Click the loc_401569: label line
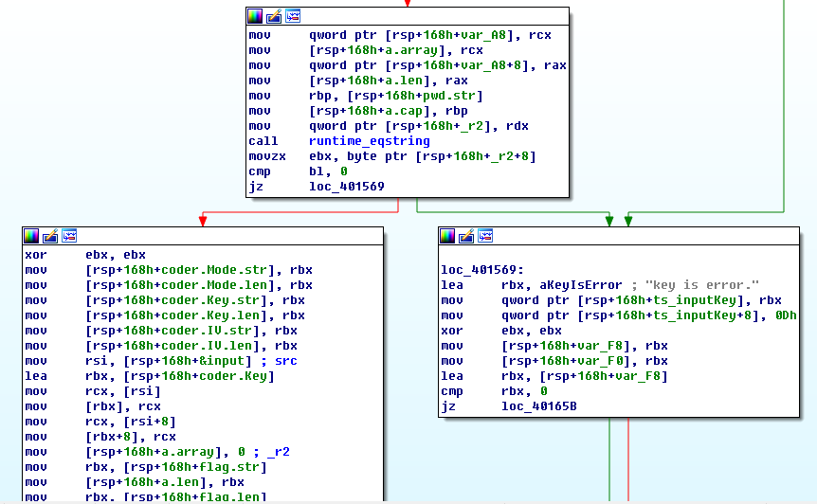Screen dimensions: 817x504 482,270
